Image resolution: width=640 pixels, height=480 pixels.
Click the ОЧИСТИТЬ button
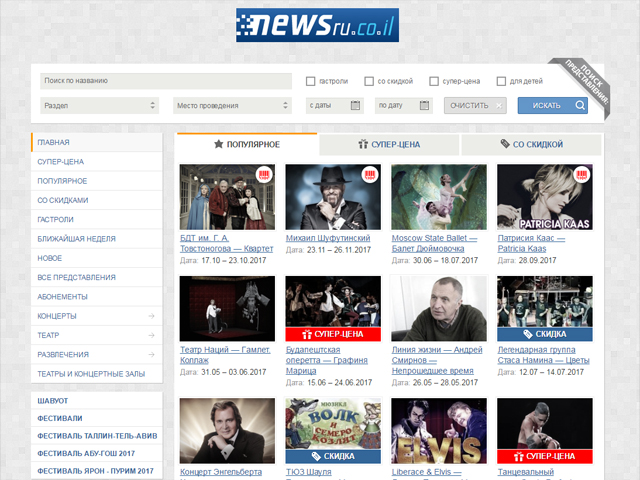475,105
